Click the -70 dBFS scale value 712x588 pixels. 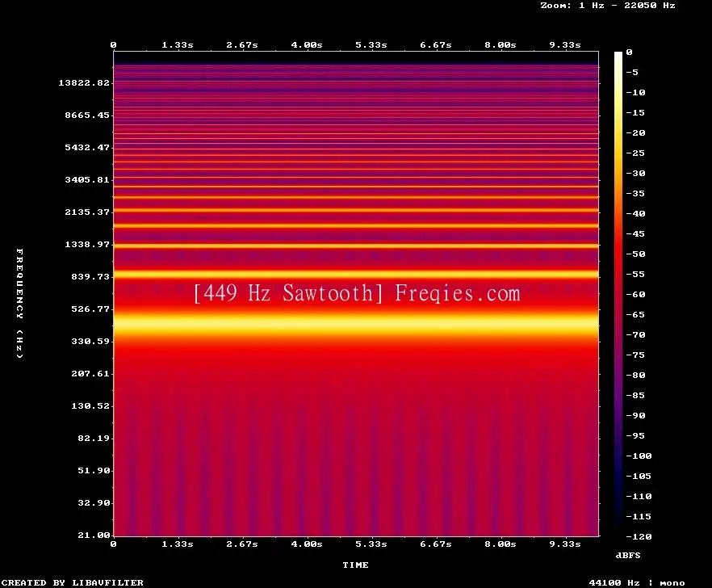[x=635, y=335]
